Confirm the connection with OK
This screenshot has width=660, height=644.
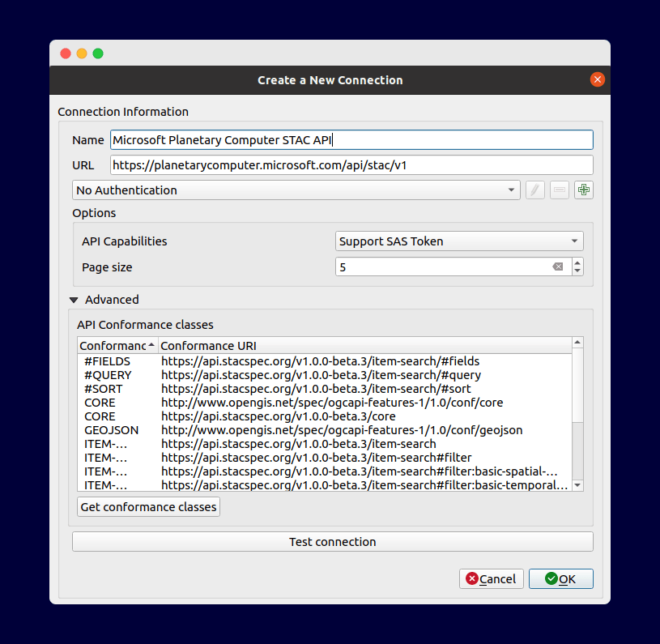click(560, 578)
